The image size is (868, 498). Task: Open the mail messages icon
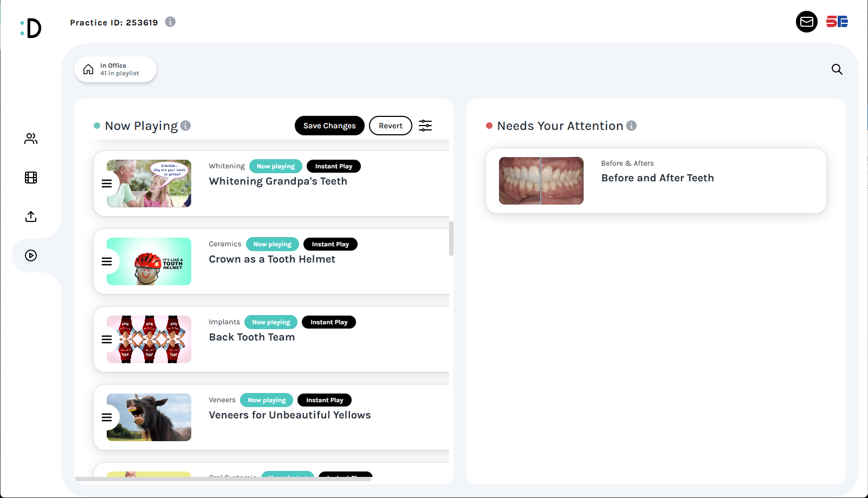pyautogui.click(x=806, y=22)
